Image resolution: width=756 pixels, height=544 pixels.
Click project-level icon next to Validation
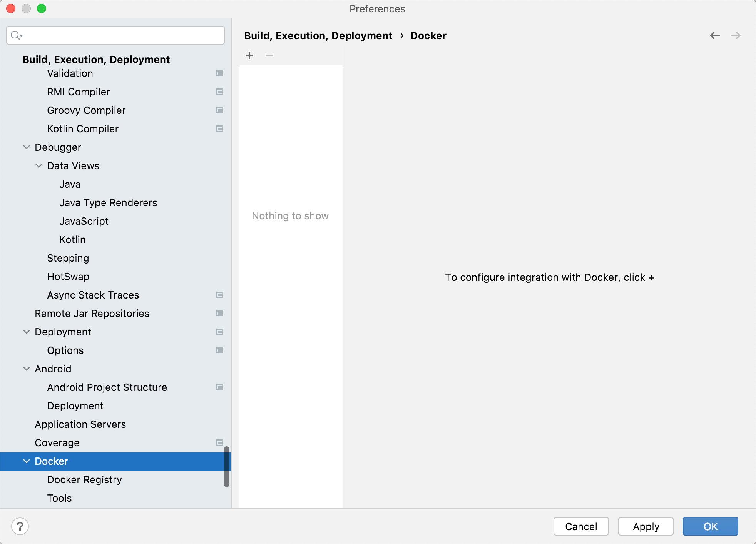(220, 73)
